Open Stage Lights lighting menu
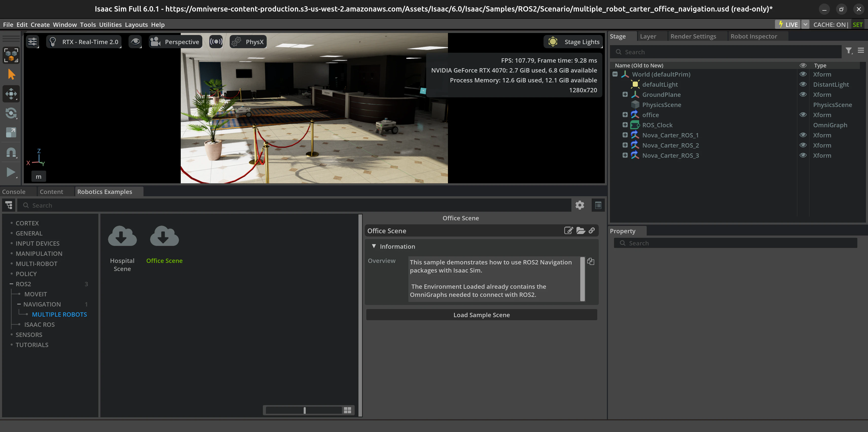Image resolution: width=868 pixels, height=432 pixels. tap(573, 42)
